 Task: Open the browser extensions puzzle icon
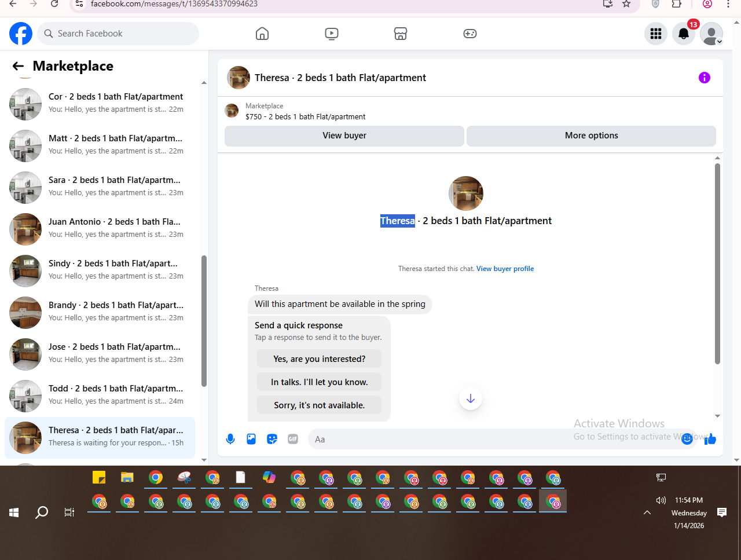(x=676, y=4)
